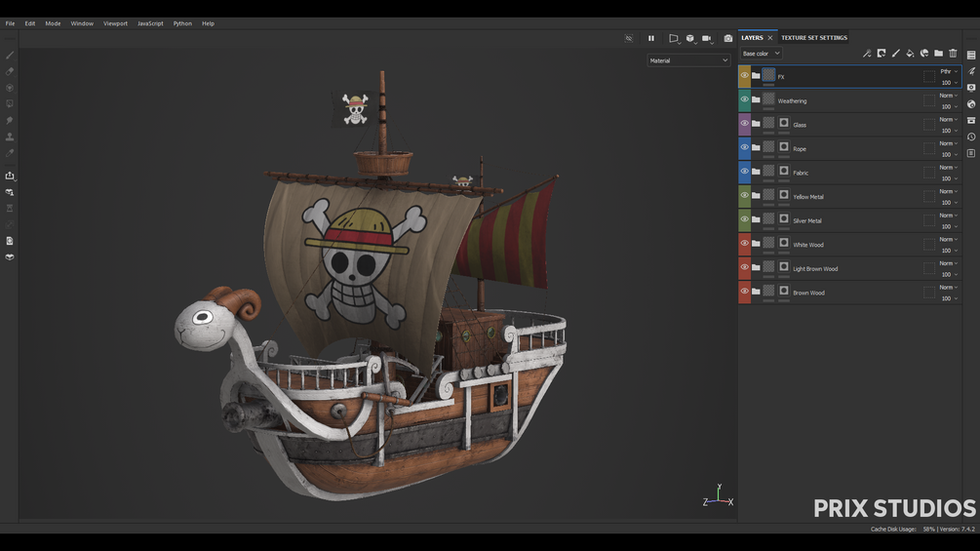The height and width of the screenshot is (551, 980).
Task: Click the pause engine computation icon
Action: pyautogui.click(x=650, y=38)
